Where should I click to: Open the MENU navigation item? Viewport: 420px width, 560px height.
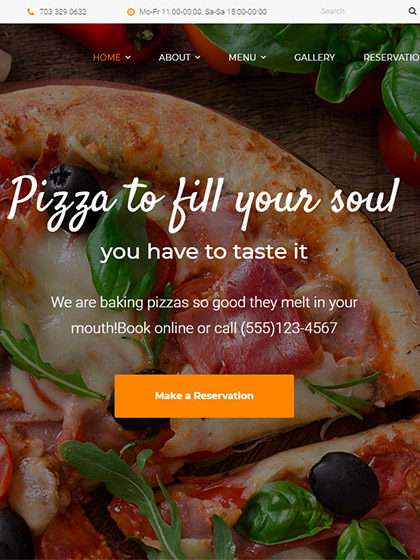[x=242, y=57]
